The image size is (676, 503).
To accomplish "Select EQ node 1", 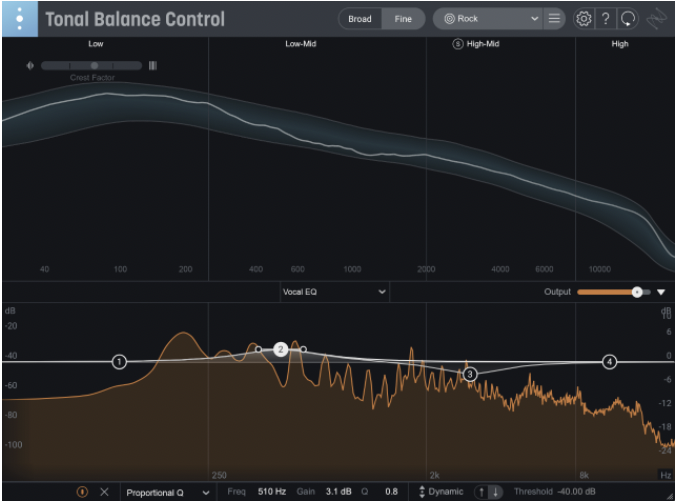I will point(119,362).
